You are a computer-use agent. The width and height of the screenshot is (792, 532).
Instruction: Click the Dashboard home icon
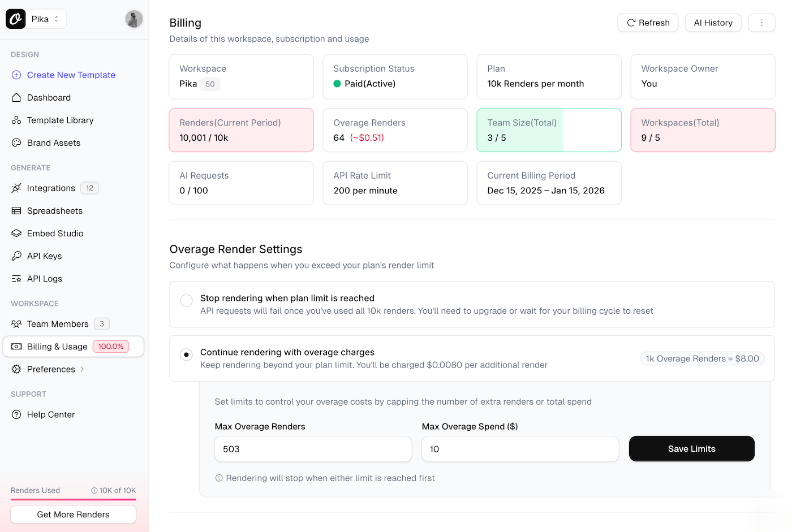[16, 98]
